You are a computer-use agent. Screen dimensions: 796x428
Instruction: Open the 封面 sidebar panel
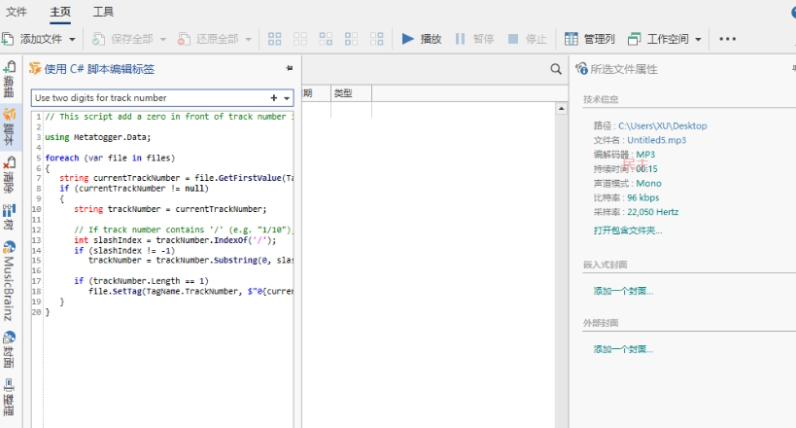click(9, 350)
